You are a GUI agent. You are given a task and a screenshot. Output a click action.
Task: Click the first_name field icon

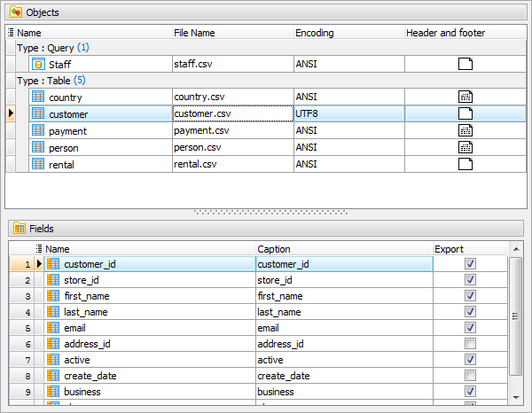click(x=53, y=296)
